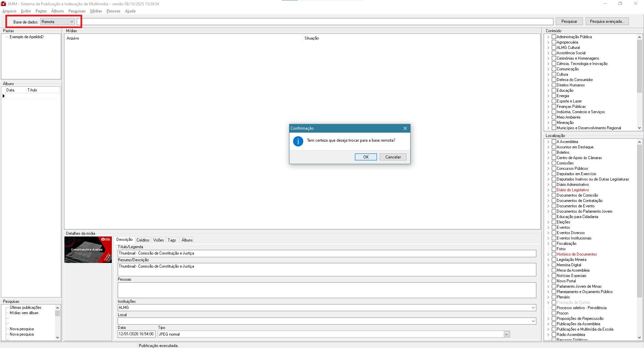Click scroll-down arrow in Pesquisas panel

(x=57, y=337)
